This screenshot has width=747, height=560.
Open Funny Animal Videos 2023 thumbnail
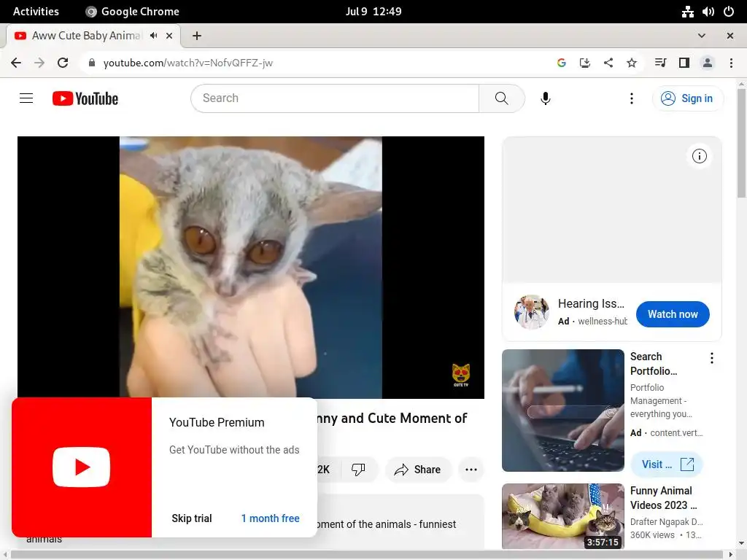coord(562,516)
